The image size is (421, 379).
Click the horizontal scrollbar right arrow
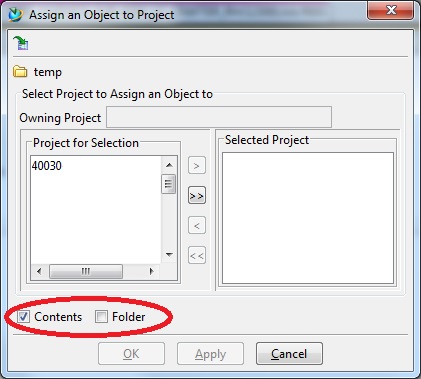coord(151,271)
